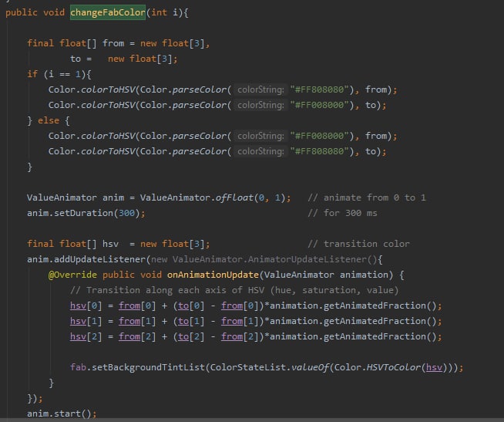504x422 pixels.
Task: Click the '// Transition along each axis of HSV' comment
Action: (234, 290)
